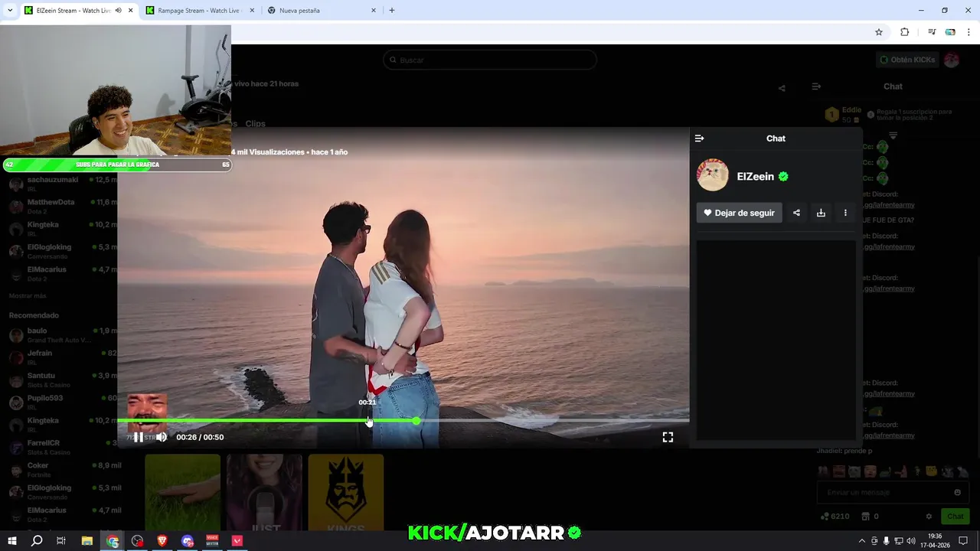980x551 pixels.
Task: Click the share icon beside the stream chat header
Action: (x=782, y=88)
